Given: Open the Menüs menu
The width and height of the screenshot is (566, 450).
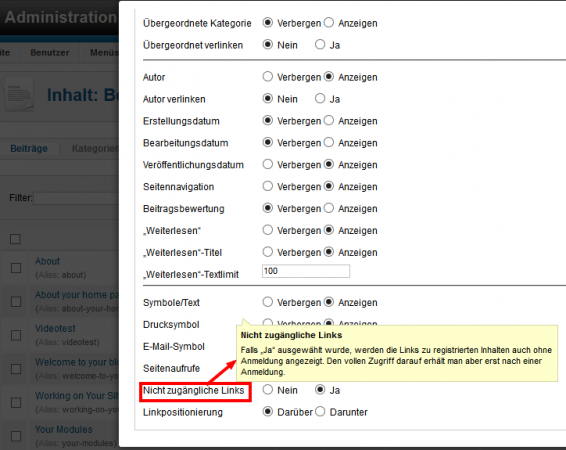Looking at the screenshot, I should pyautogui.click(x=104, y=53).
